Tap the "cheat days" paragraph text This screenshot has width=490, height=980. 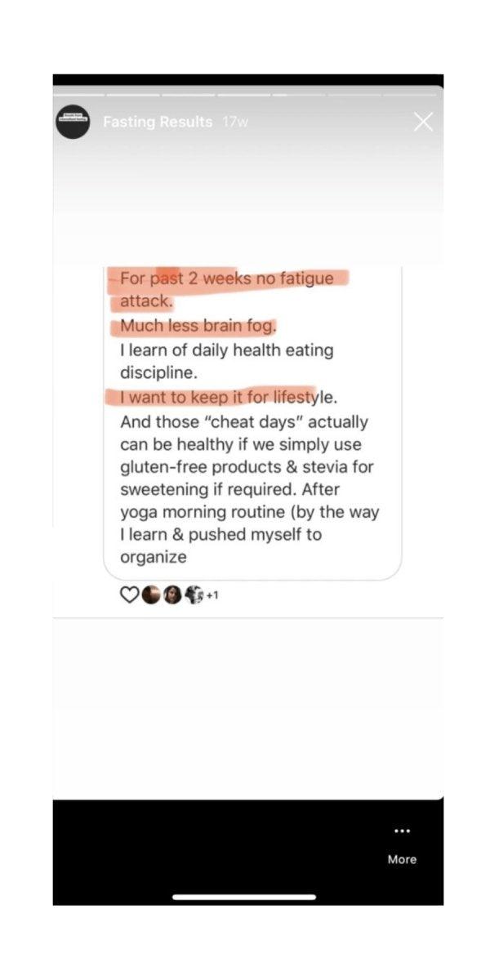243,422
